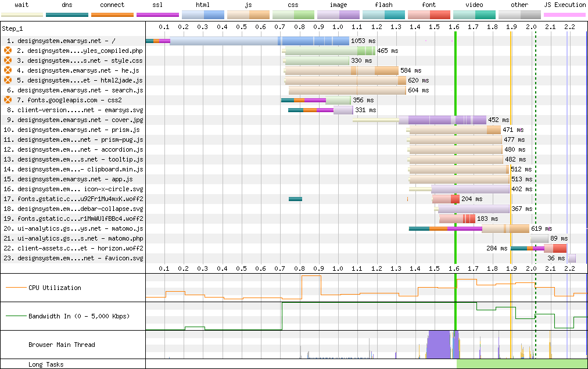Click the render-blocking icon beside fonts.googleapis.com css2
The width and height of the screenshot is (588, 369).
[x=8, y=100]
